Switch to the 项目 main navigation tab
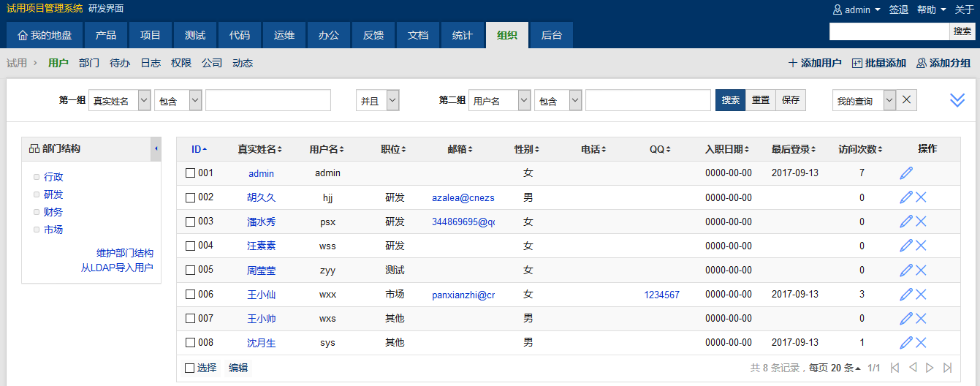This screenshot has height=386, width=980. click(151, 35)
